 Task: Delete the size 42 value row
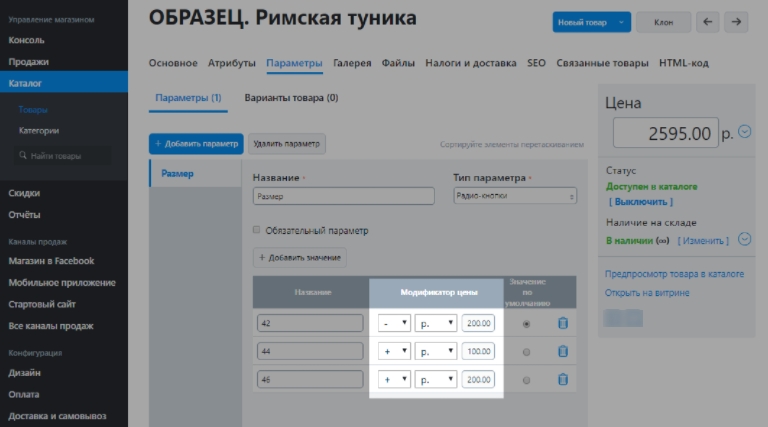click(563, 323)
